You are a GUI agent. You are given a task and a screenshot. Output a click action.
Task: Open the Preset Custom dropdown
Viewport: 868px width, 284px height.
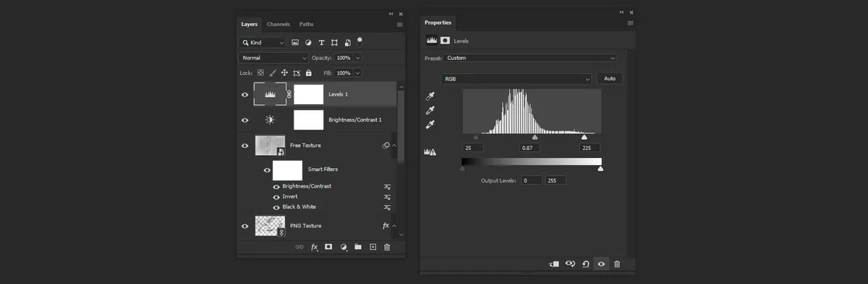pyautogui.click(x=530, y=57)
